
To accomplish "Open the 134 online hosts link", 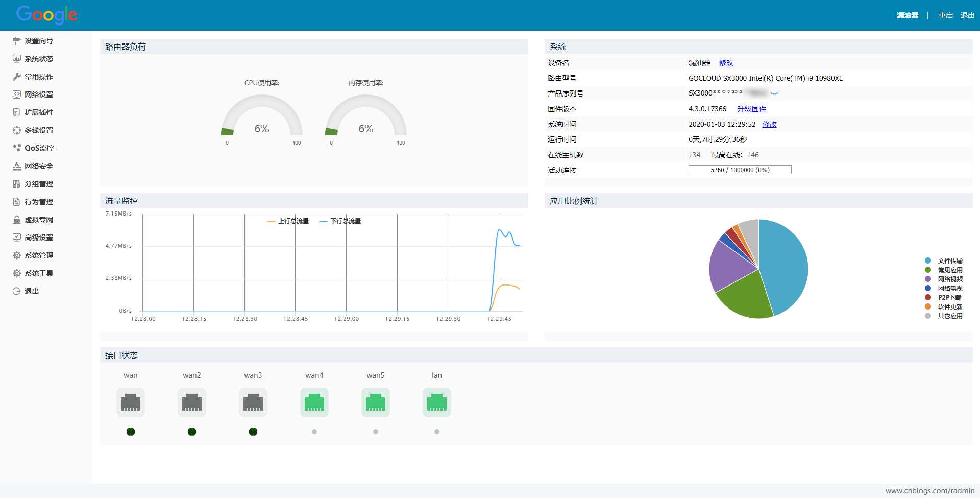I will click(x=694, y=155).
